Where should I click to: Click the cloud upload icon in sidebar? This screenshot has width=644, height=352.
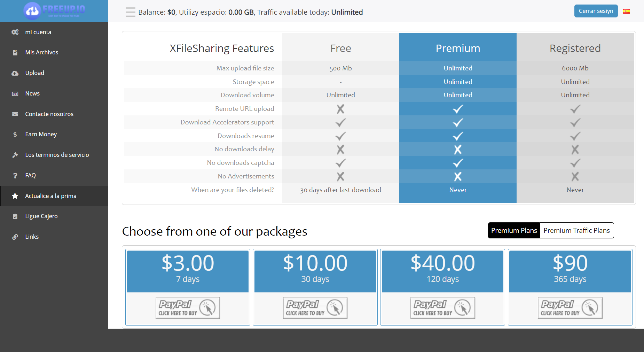click(x=15, y=73)
